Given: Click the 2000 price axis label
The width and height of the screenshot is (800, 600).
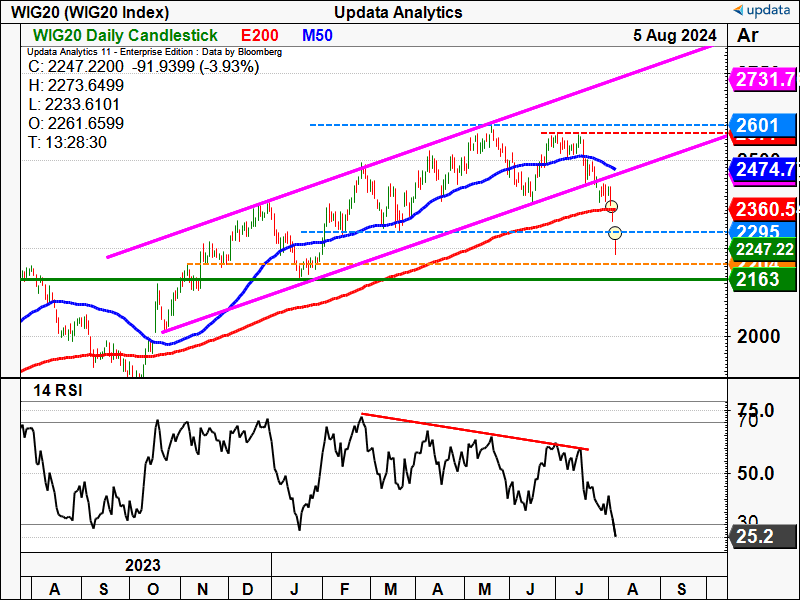Looking at the screenshot, I should (x=758, y=336).
